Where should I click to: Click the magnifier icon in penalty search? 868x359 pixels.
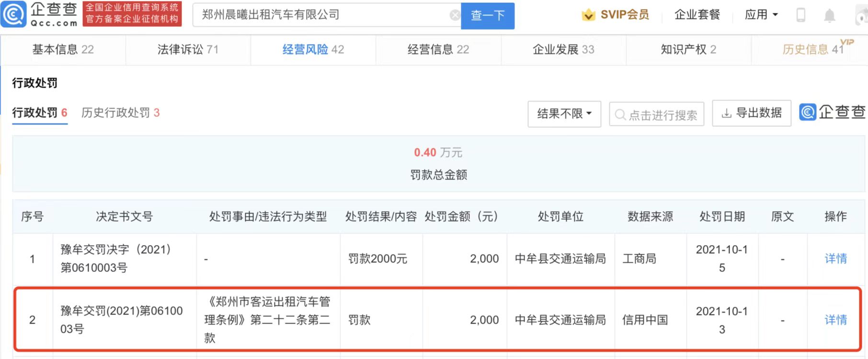click(620, 115)
